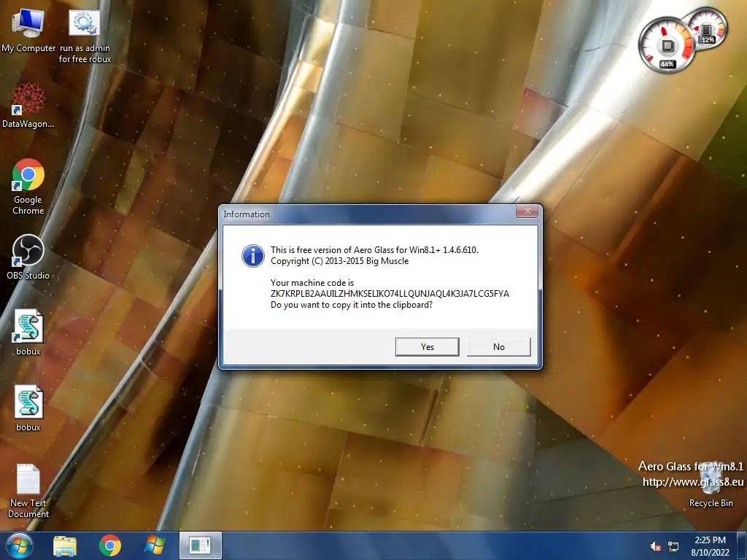Select the Recycle Bin icon
The height and width of the screenshot is (560, 747).
[x=711, y=486]
